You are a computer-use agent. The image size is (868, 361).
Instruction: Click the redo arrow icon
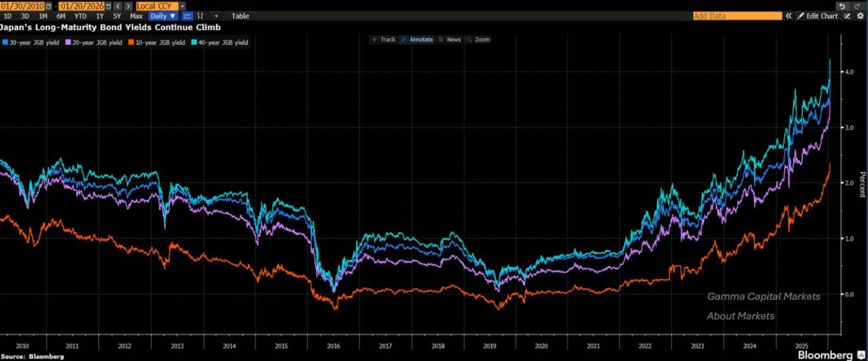point(857,6)
